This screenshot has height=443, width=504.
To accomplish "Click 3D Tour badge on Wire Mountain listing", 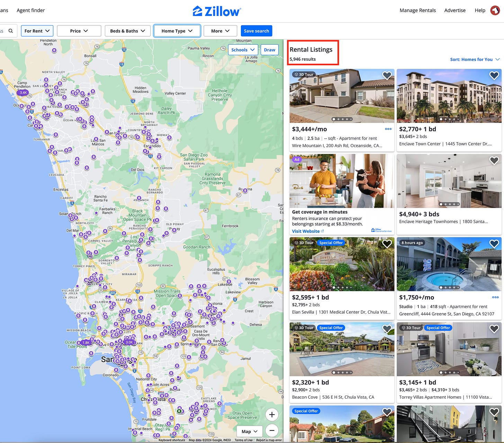I will [x=304, y=74].
